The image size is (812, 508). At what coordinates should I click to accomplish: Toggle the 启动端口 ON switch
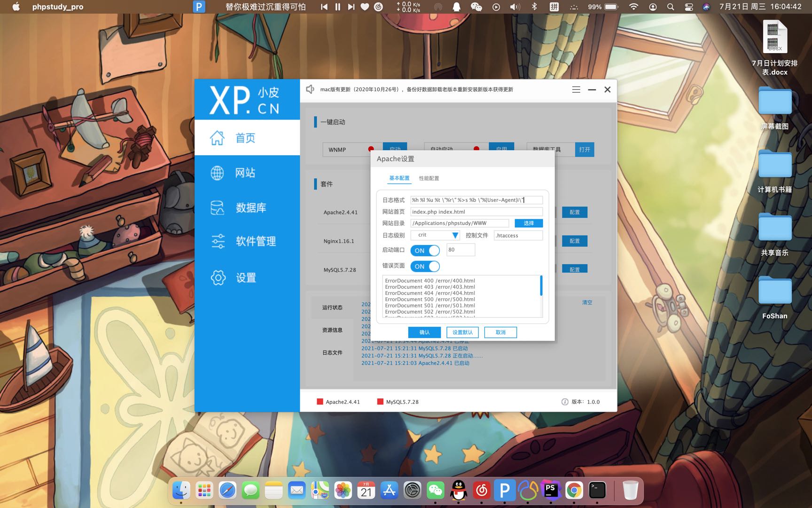click(x=425, y=250)
